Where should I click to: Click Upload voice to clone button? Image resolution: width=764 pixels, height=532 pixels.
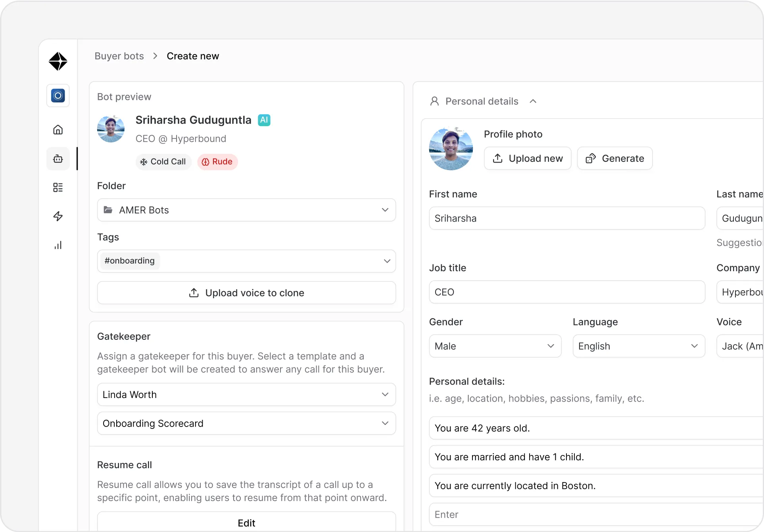pos(246,293)
